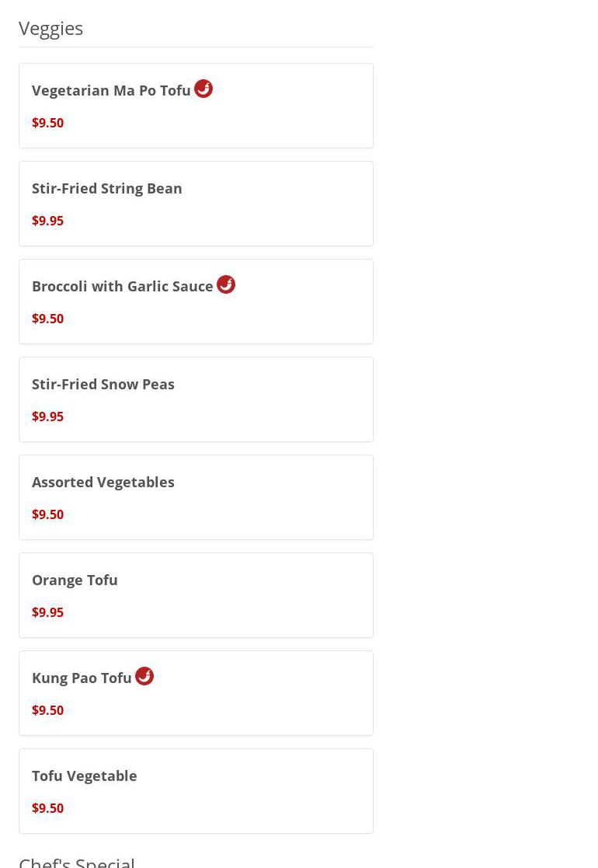
Task: Click the Veggies section heading
Action: coord(51,28)
